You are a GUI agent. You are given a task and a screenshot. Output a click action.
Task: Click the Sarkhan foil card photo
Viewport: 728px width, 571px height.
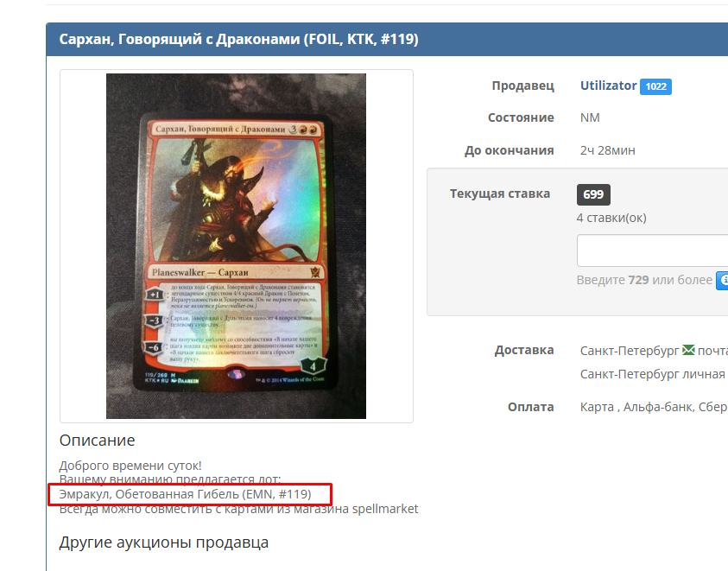coord(236,246)
